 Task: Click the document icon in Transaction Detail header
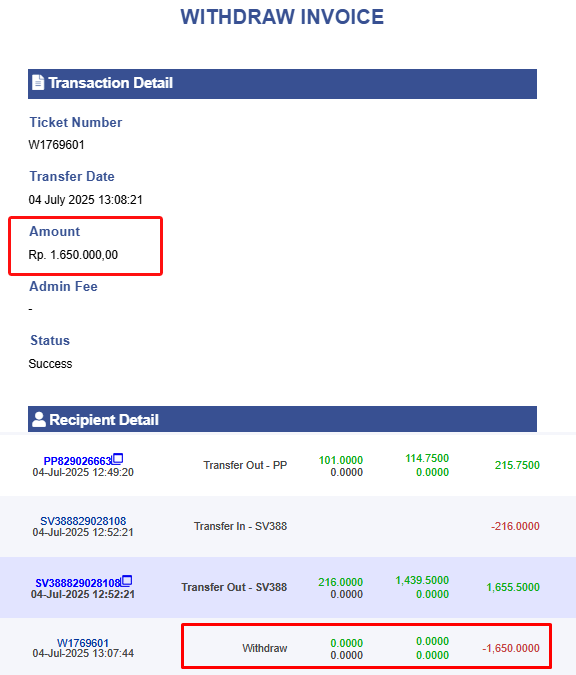pyautogui.click(x=38, y=82)
